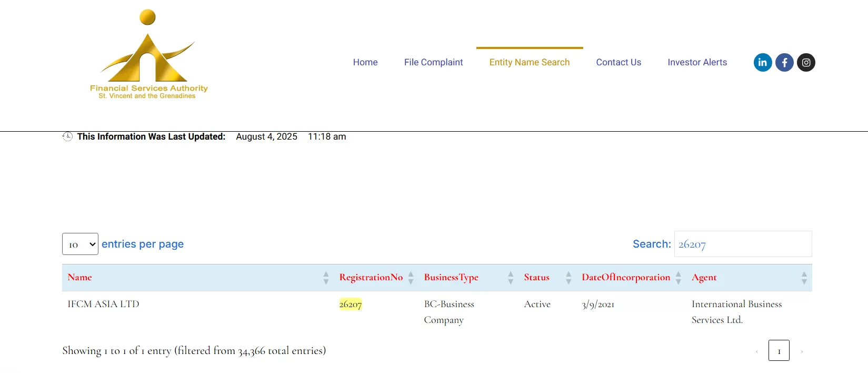Open the LinkedIn social icon
Screen dimensions: 868x373
point(763,63)
